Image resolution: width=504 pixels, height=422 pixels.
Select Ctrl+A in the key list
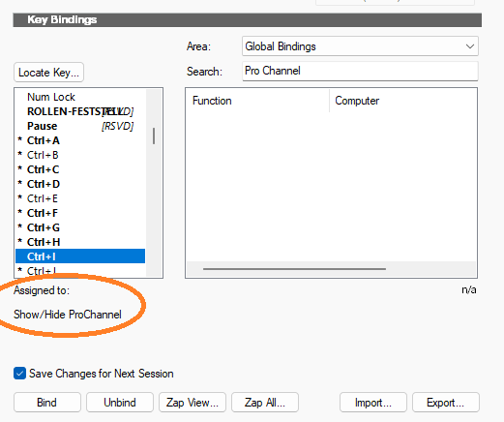(x=80, y=140)
